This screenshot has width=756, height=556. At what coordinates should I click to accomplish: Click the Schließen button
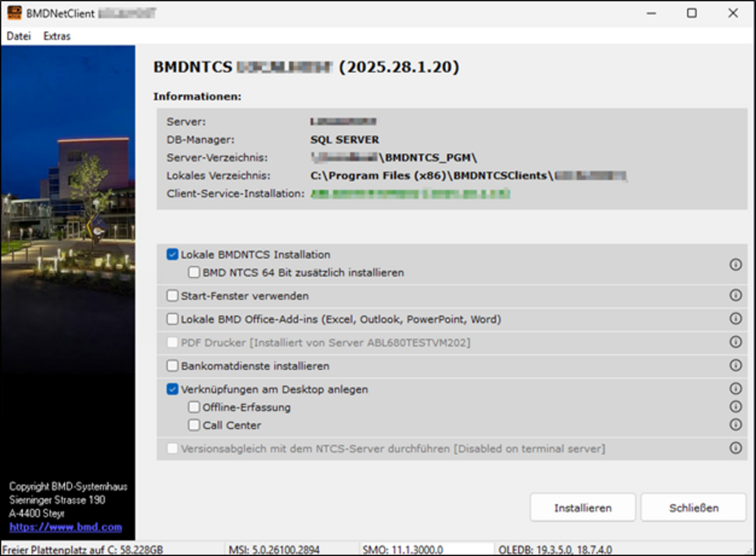(x=693, y=508)
